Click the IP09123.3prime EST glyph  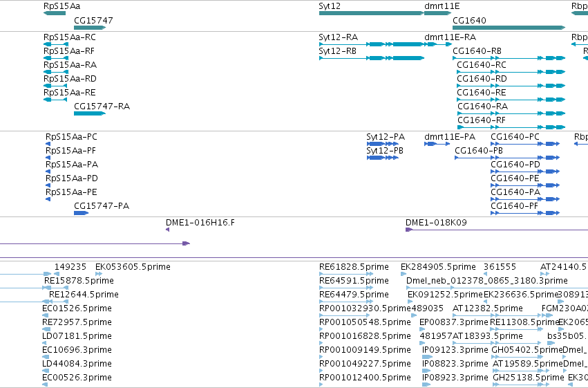coord(427,357)
